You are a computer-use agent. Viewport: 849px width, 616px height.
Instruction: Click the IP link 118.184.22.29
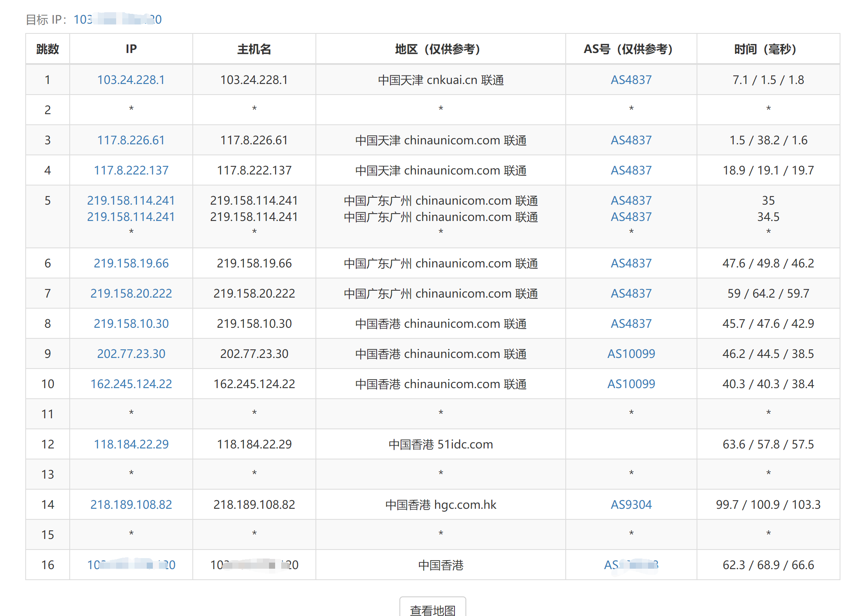point(131,444)
